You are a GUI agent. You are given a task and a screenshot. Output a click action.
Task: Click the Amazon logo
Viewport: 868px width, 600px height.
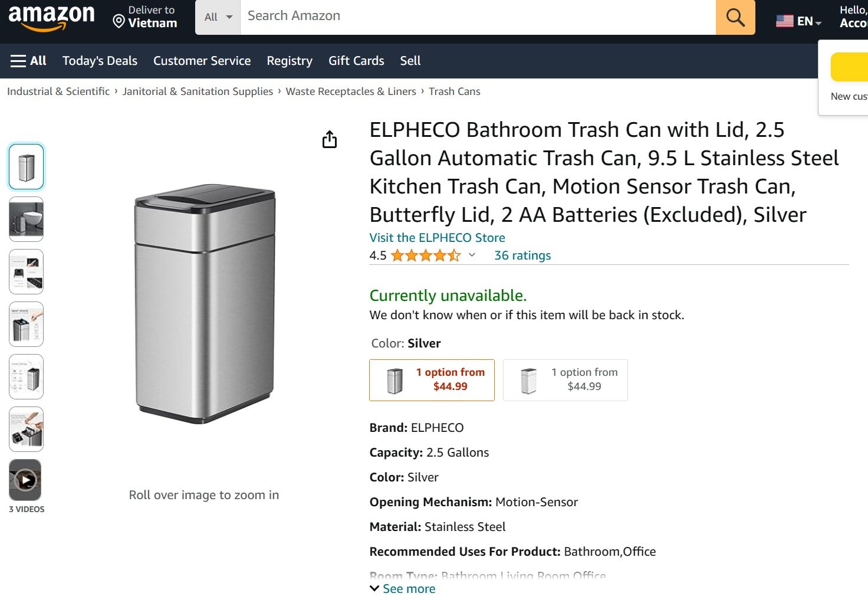click(52, 17)
